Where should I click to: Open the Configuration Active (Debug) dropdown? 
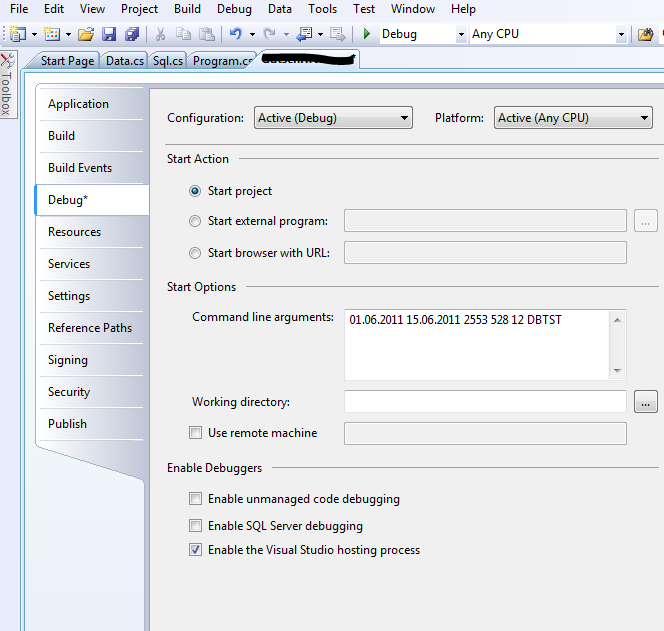point(333,118)
